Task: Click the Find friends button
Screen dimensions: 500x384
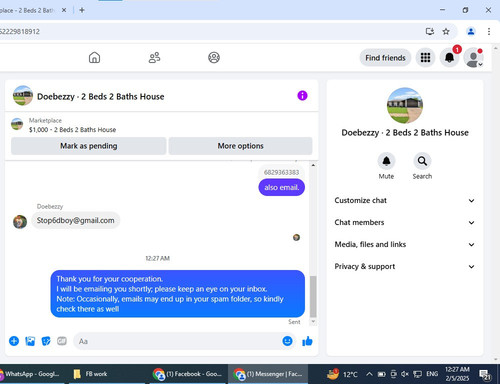Action: [385, 58]
